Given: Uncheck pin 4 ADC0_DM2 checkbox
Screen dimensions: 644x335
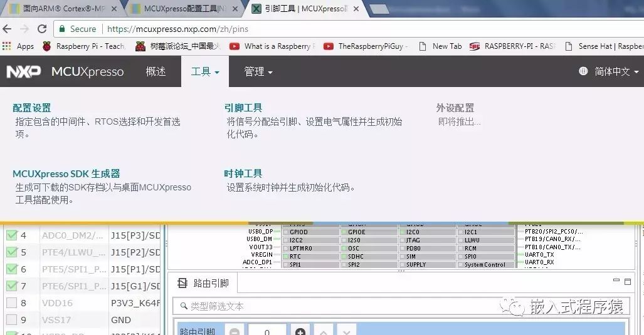Looking at the screenshot, I should pyautogui.click(x=12, y=235).
